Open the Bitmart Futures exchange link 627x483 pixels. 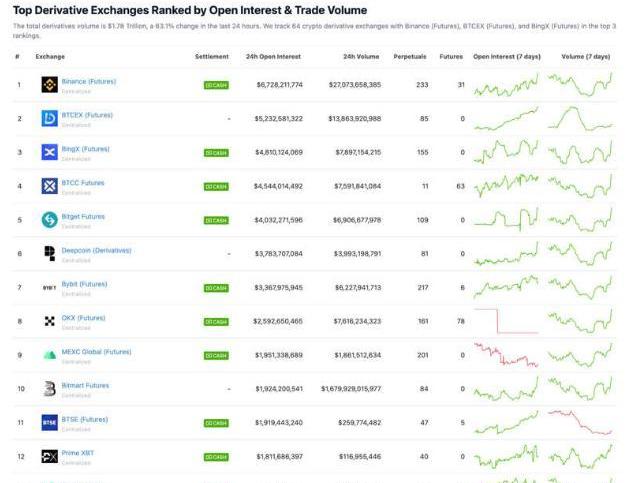point(83,385)
